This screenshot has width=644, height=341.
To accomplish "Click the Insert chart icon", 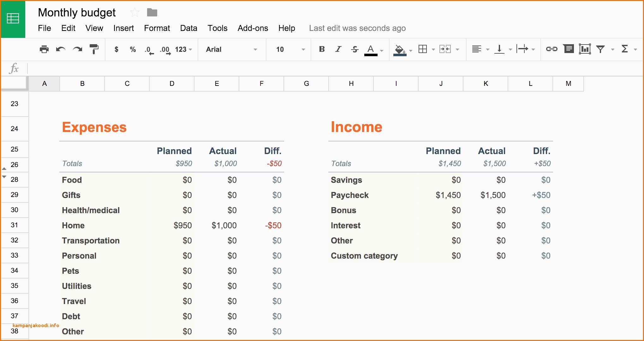I will 585,49.
